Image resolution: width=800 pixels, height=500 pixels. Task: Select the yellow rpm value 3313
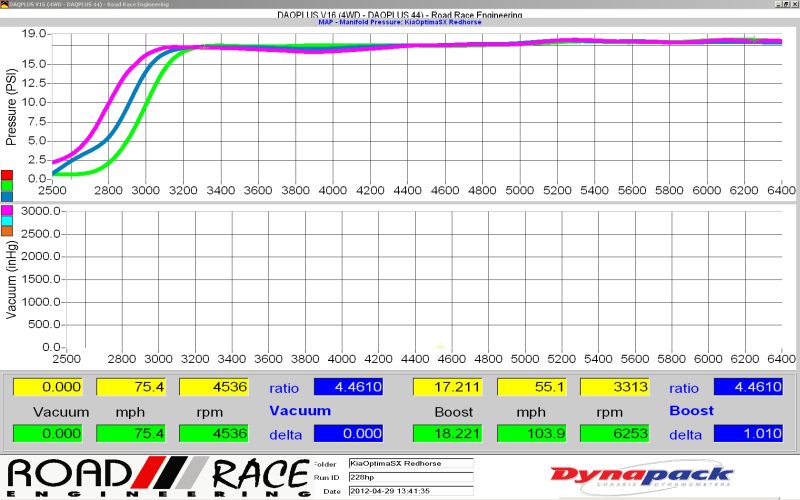(x=615, y=387)
